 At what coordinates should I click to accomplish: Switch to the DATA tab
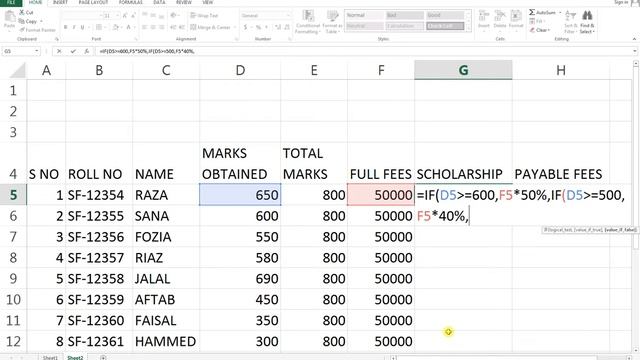point(159,2)
